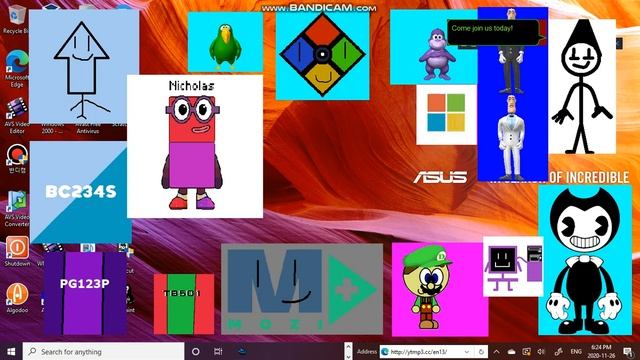Screen dimensions: 640x360
Task: Open the volume speaker tray icon
Action: click(x=541, y=351)
